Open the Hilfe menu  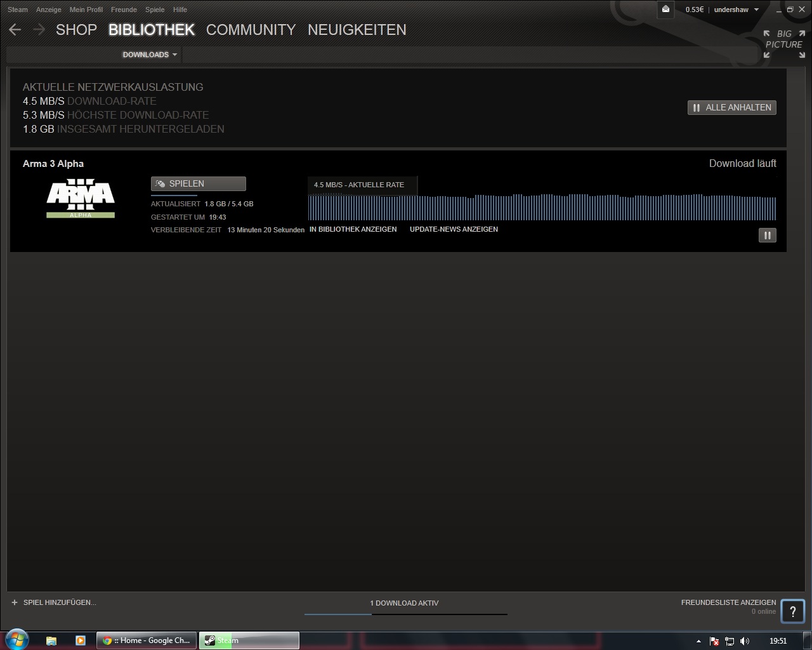(180, 10)
